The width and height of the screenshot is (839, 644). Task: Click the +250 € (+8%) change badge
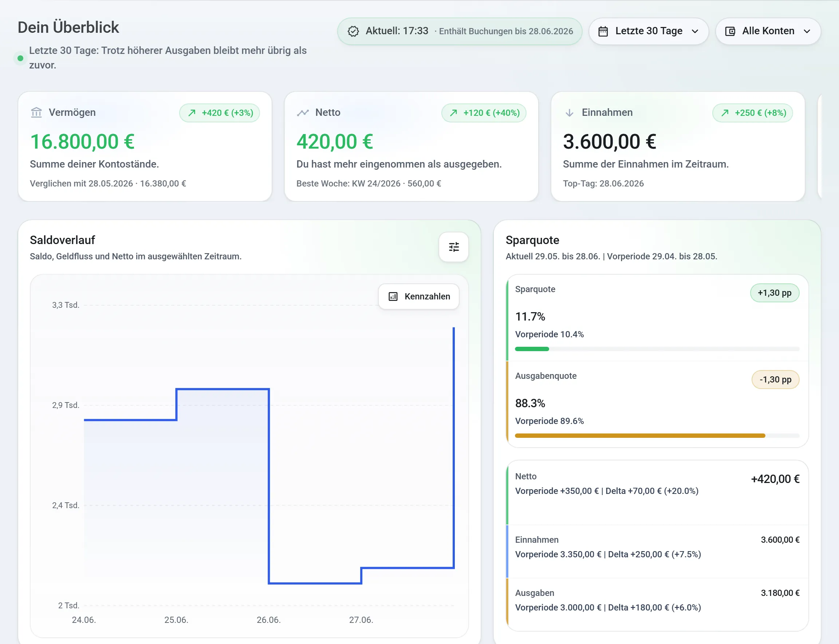752,113
